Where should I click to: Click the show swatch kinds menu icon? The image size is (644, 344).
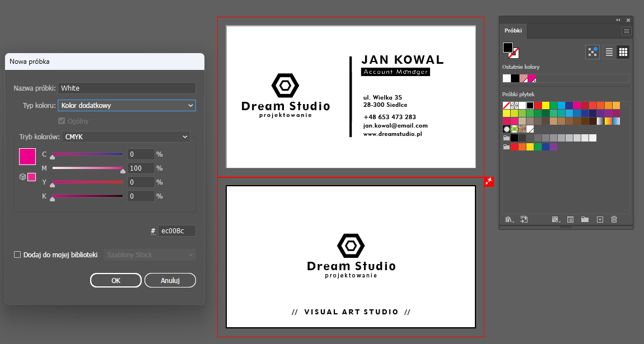click(556, 220)
